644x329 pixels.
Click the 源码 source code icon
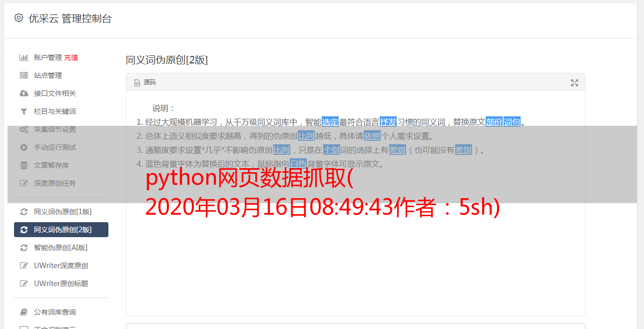pos(137,83)
